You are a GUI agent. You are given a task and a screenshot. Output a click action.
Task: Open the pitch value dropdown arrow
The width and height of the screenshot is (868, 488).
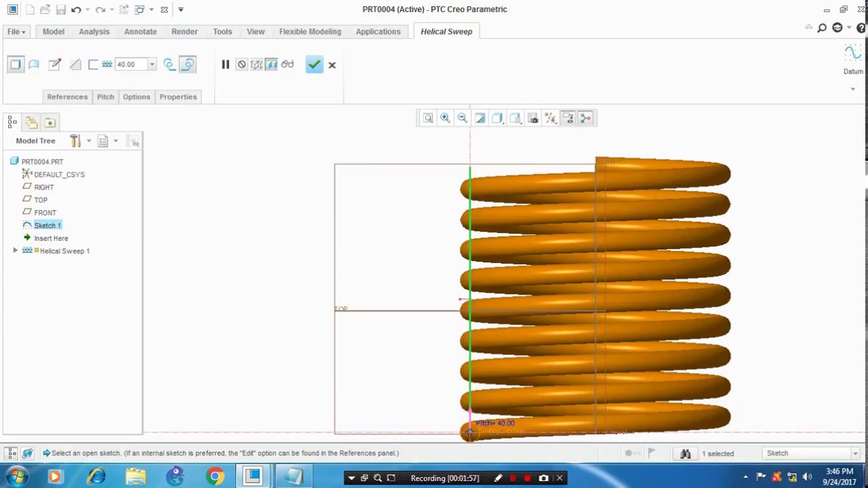152,64
